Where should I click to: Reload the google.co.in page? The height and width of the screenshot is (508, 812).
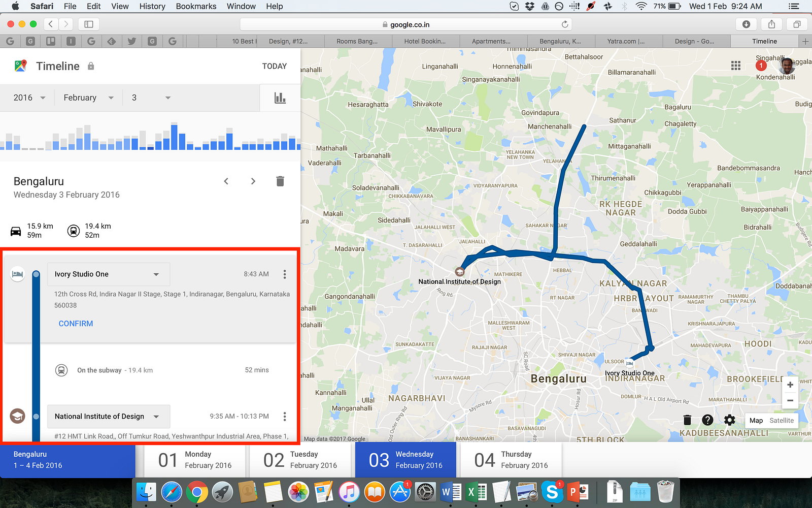pos(565,24)
